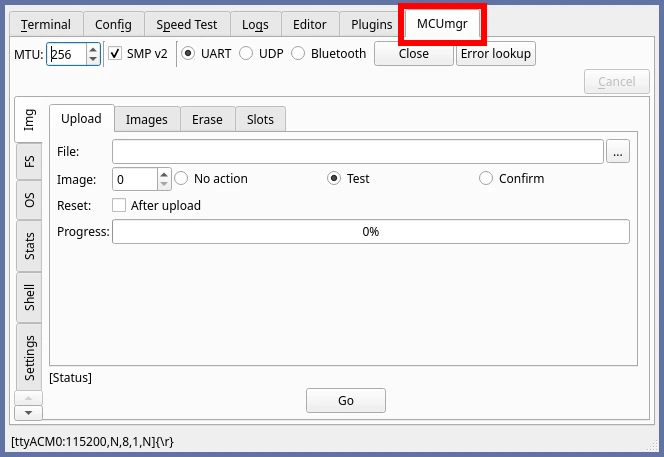
Task: Switch to the Erase sub-tab
Action: tap(207, 120)
